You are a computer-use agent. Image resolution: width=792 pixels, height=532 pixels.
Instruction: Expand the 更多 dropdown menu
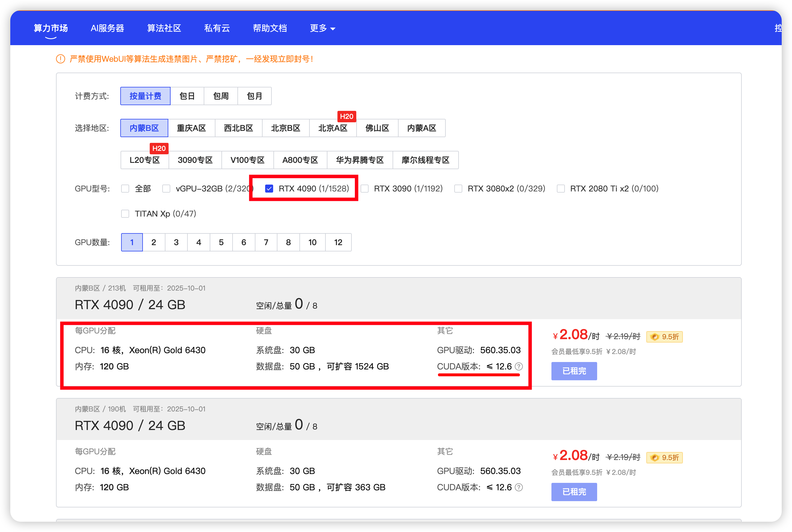tap(322, 28)
